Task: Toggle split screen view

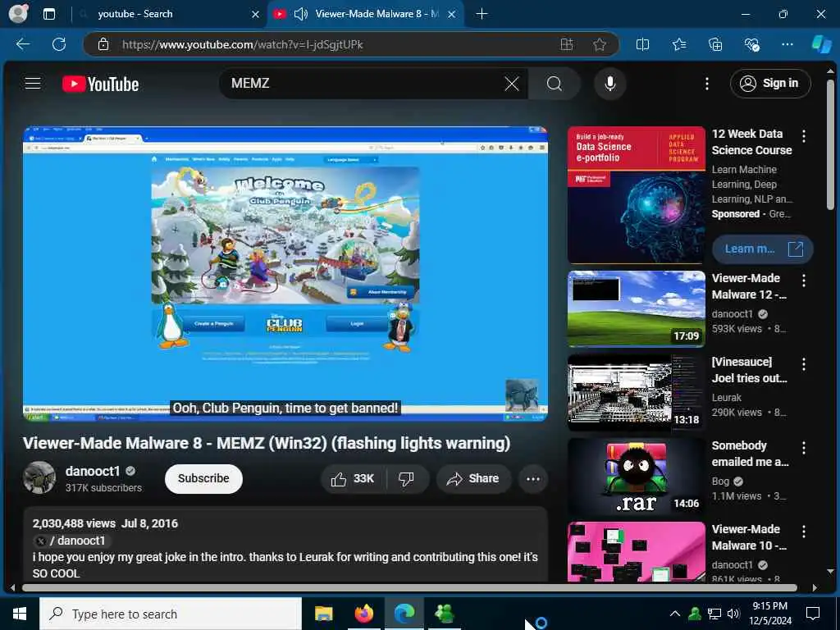Action: (642, 44)
